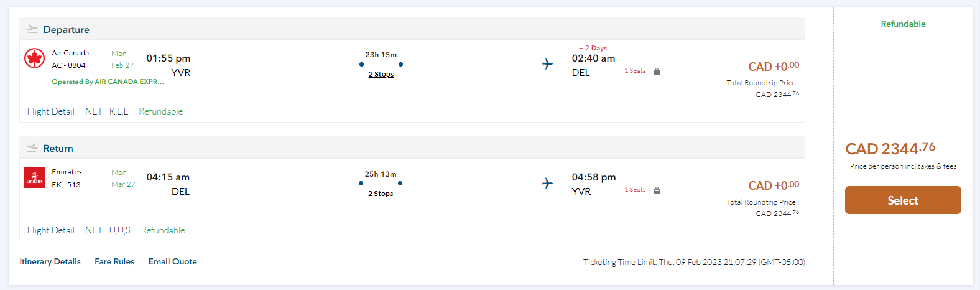Open the Itinerary Details tab
The height and width of the screenshot is (290, 980).
click(x=50, y=261)
